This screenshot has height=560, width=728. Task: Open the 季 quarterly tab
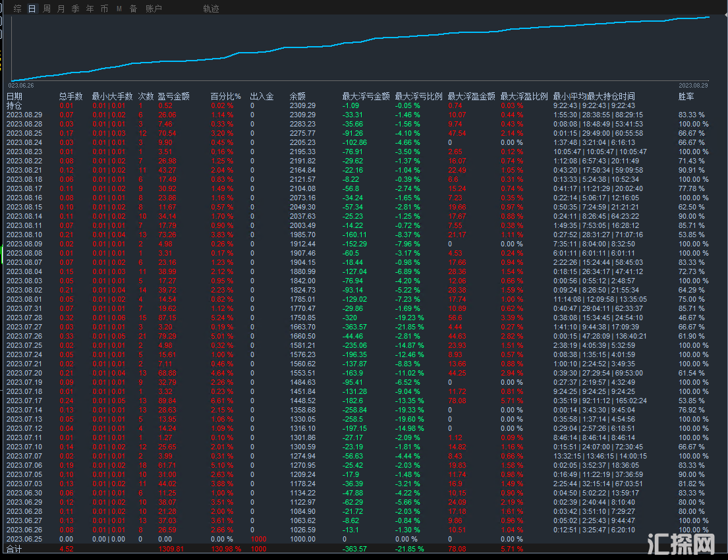point(75,9)
